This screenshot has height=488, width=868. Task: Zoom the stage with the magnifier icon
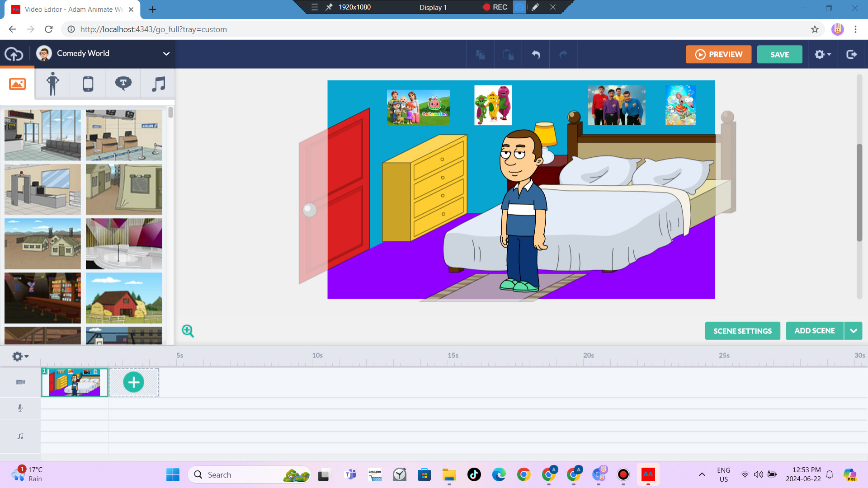tap(188, 331)
